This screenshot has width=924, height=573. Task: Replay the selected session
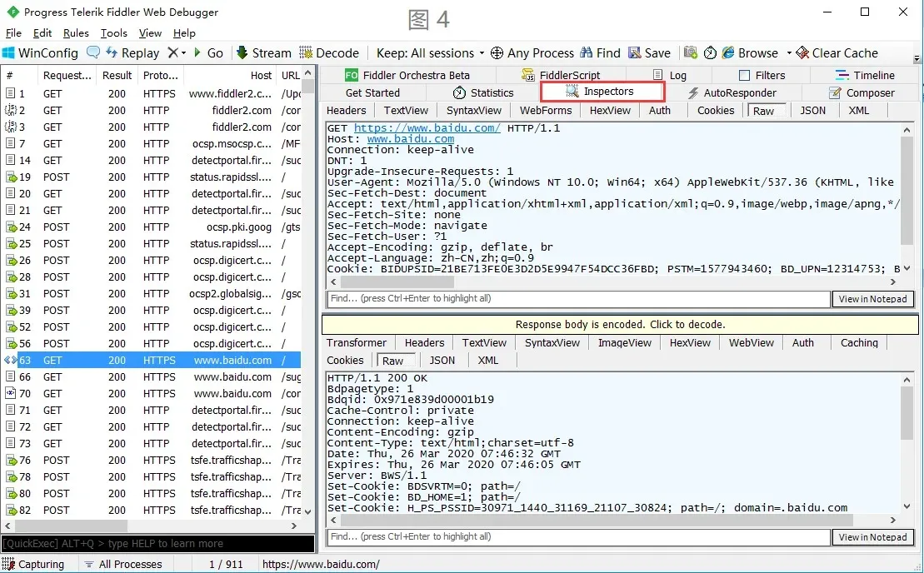click(132, 52)
